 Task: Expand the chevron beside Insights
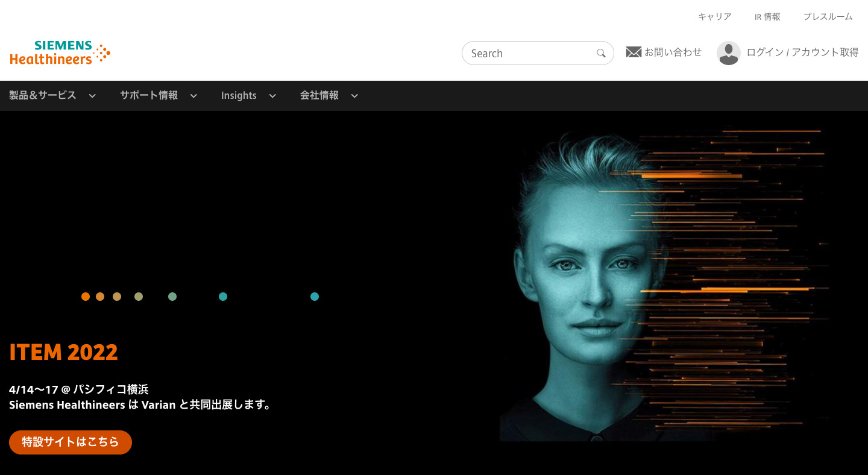tap(272, 96)
